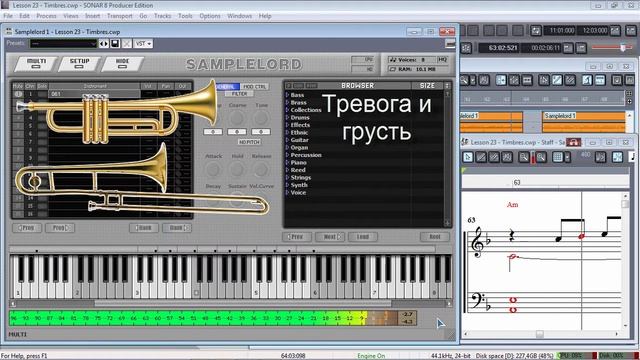
Task: Click the keyboard scrollbar right arrow
Action: (449, 304)
